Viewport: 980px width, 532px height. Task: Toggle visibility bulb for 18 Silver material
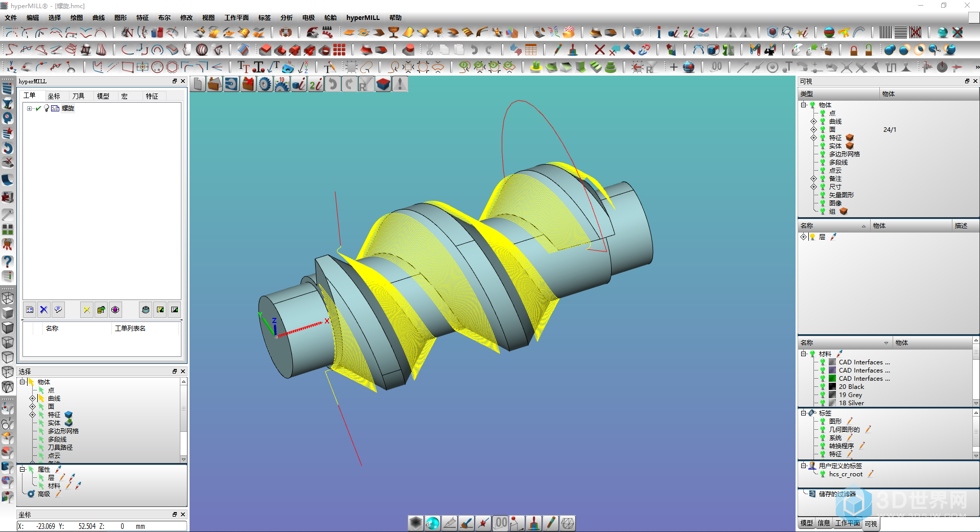(823, 403)
